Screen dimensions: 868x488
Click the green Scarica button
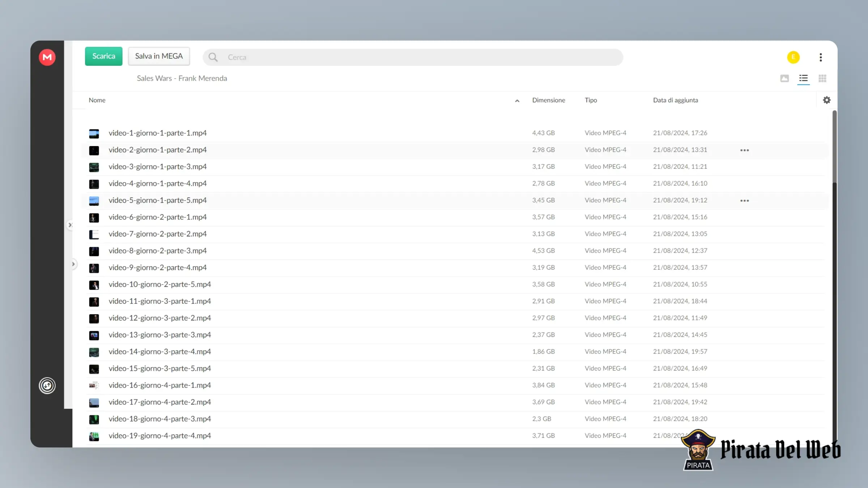tap(103, 56)
